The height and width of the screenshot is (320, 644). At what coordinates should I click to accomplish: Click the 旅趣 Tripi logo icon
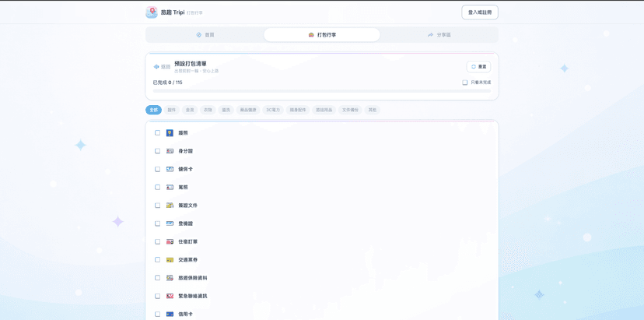[x=152, y=12]
